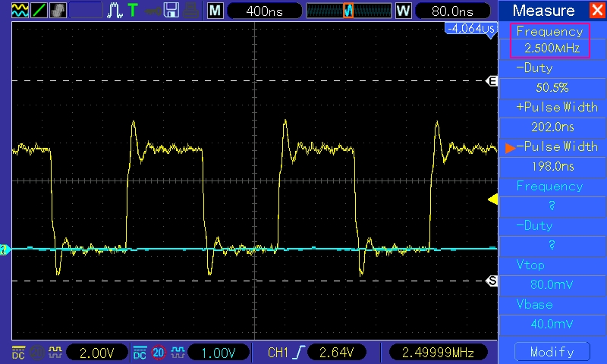607x364 pixels.
Task: Select the Vtop measurement item
Action: (x=530, y=265)
